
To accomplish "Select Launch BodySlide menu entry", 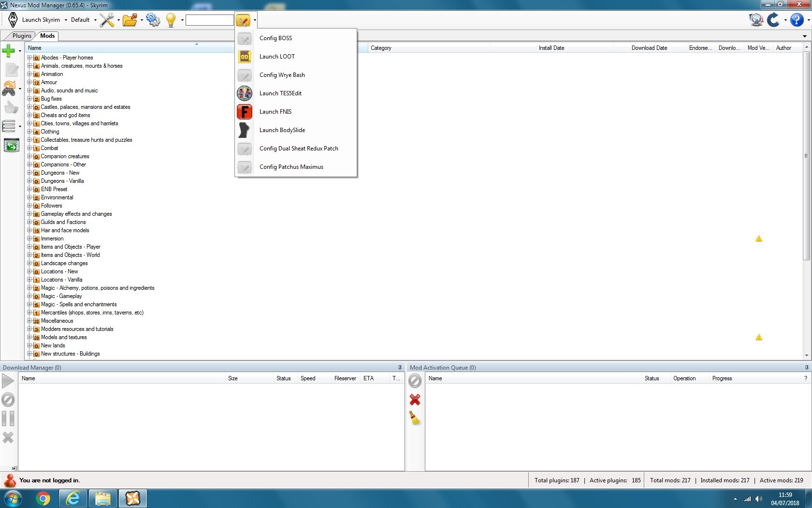I will (296, 130).
